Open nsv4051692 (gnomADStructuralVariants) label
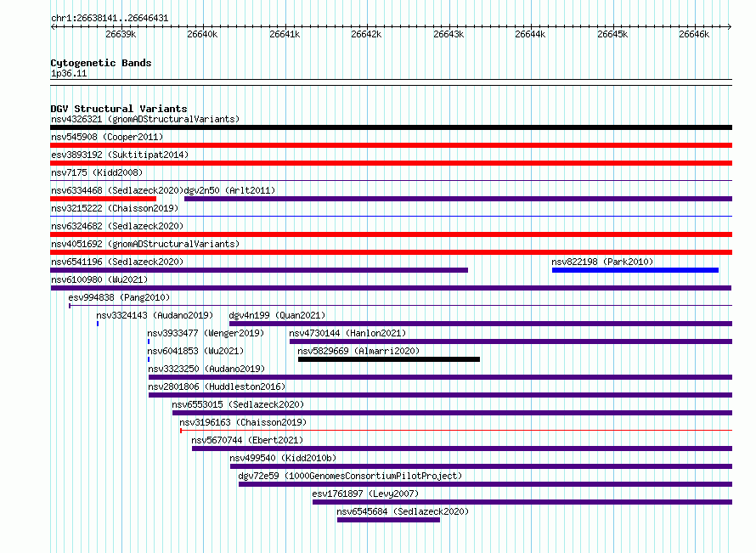 pyautogui.click(x=145, y=244)
